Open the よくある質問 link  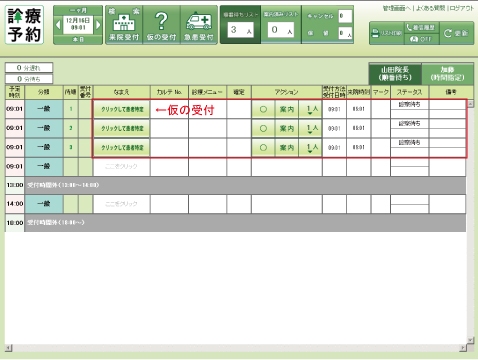431,8
